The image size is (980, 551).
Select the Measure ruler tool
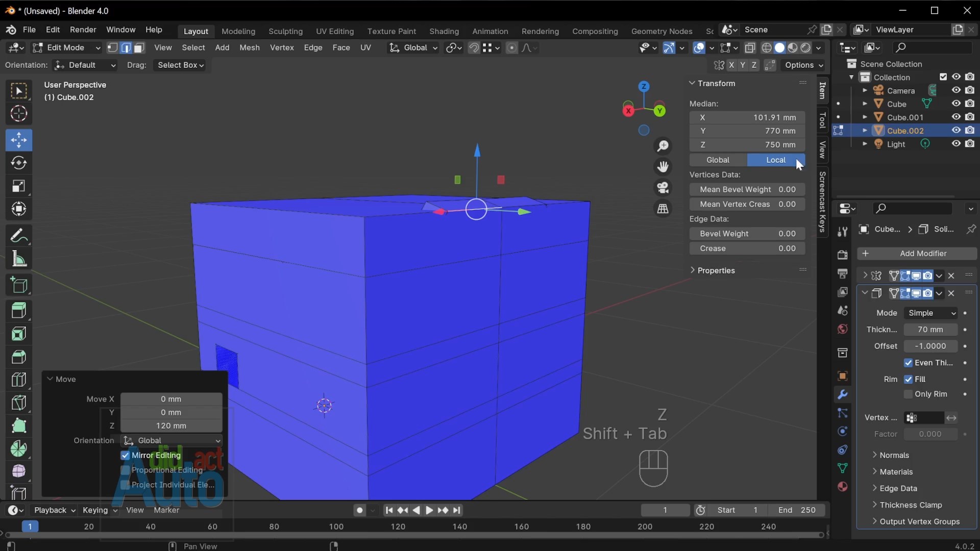tap(19, 259)
